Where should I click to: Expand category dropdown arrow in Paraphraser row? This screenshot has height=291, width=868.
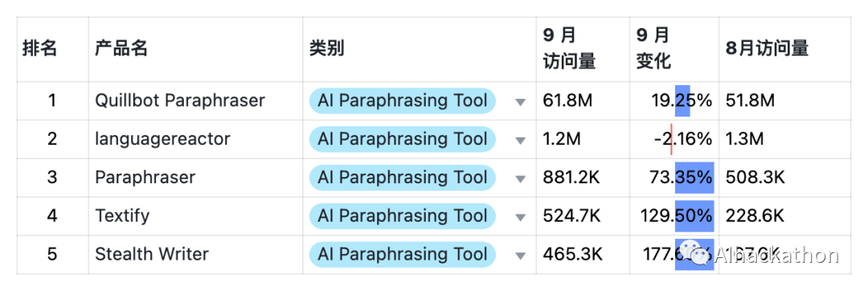(x=520, y=179)
